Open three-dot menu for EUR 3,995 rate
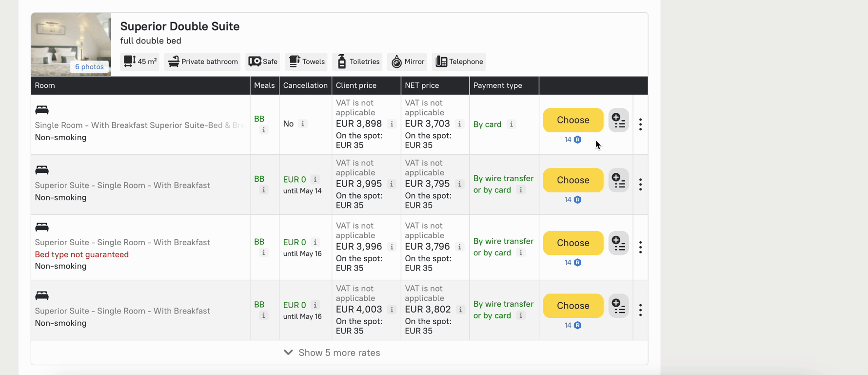The height and width of the screenshot is (375, 868). tap(640, 185)
